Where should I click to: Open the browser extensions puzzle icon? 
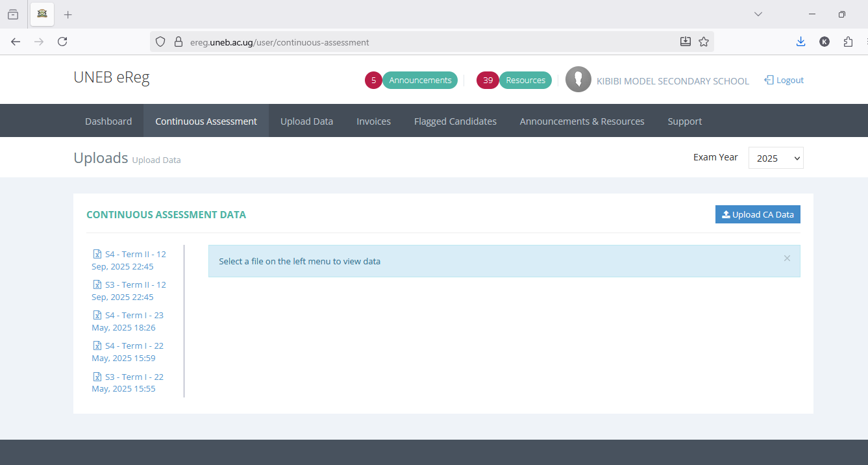(848, 41)
